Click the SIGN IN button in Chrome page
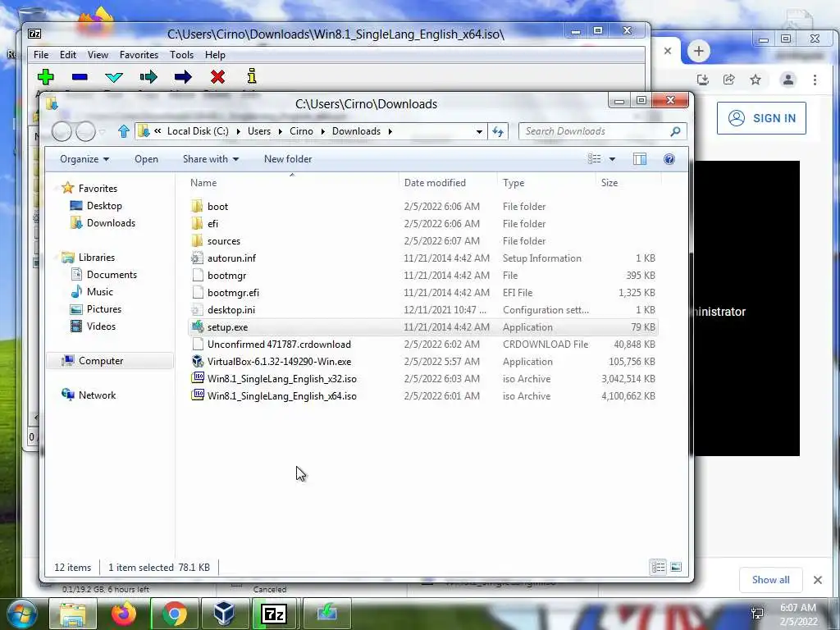 point(761,118)
